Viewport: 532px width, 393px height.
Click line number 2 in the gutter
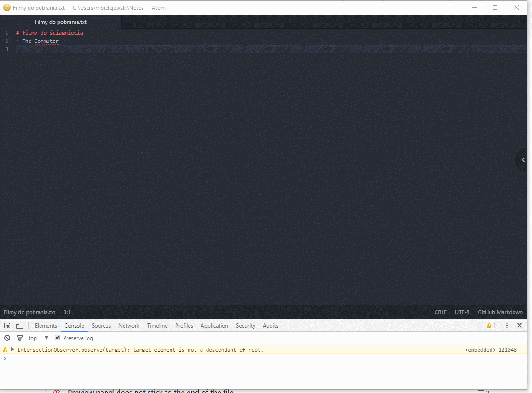[7, 41]
